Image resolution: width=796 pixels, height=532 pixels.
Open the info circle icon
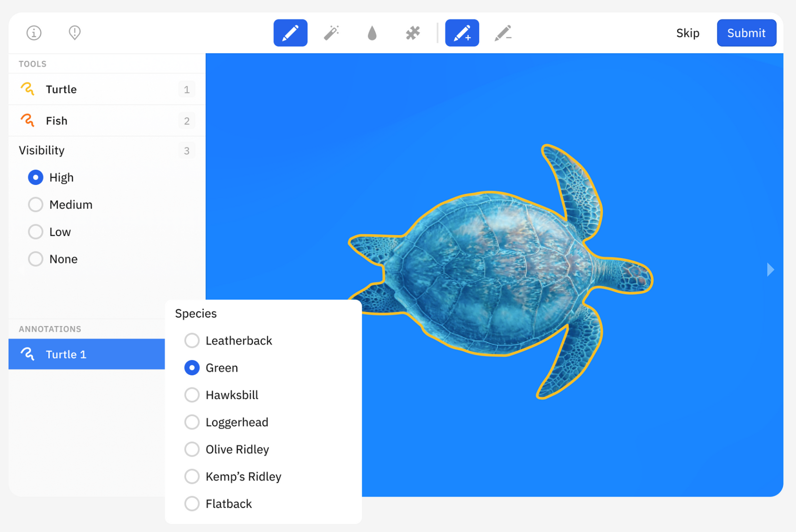(34, 33)
